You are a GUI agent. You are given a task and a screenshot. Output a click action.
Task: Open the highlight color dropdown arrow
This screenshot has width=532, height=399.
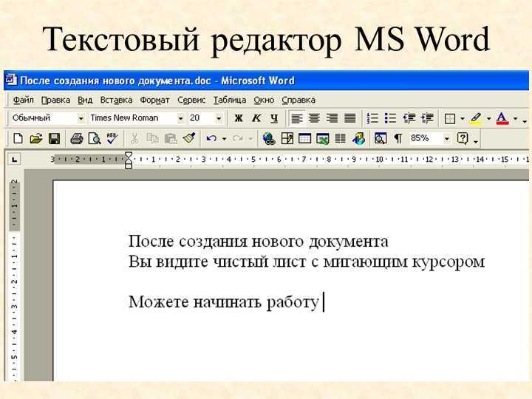pos(489,119)
